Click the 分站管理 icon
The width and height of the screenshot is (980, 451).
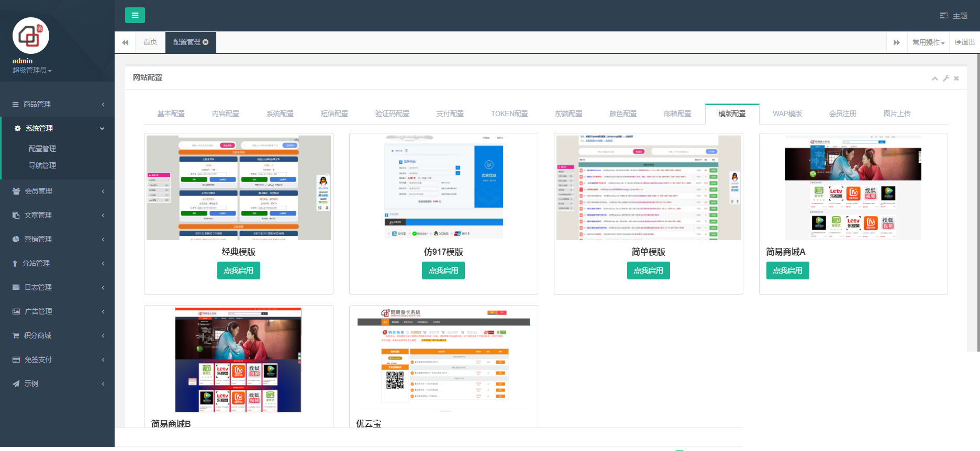[x=15, y=263]
